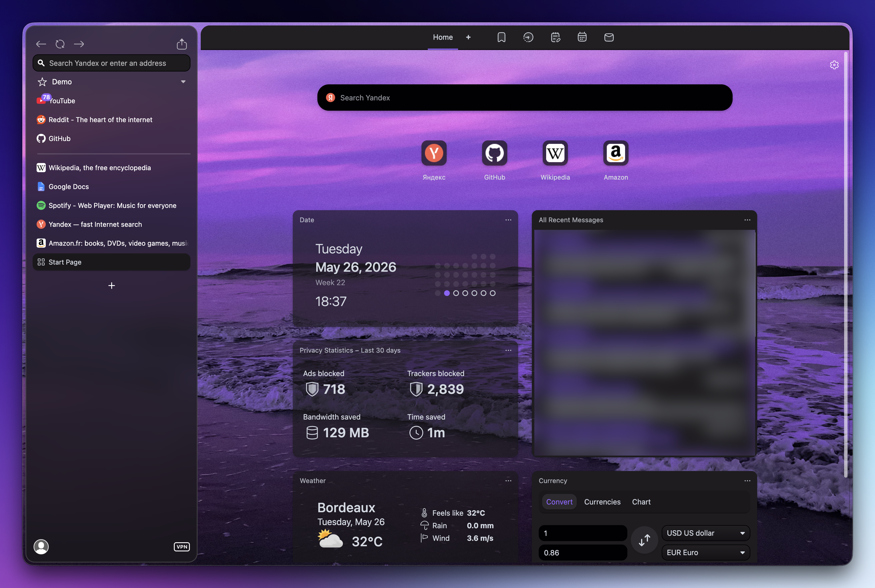Add a new tab with the plus beside Home
This screenshot has width=875, height=588.
click(x=468, y=37)
